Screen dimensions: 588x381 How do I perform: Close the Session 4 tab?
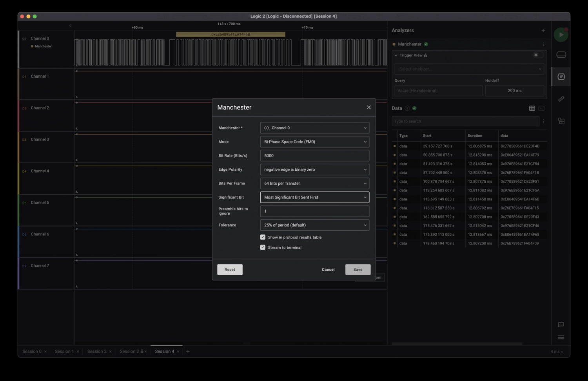pos(178,352)
